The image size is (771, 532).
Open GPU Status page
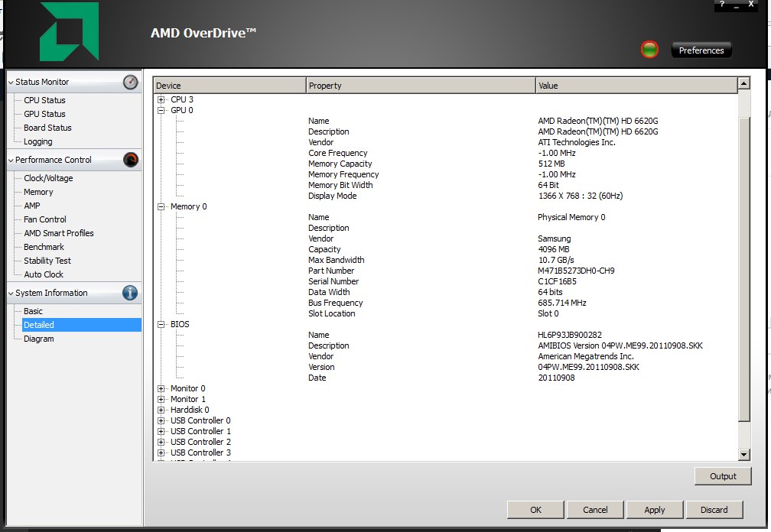coord(44,114)
